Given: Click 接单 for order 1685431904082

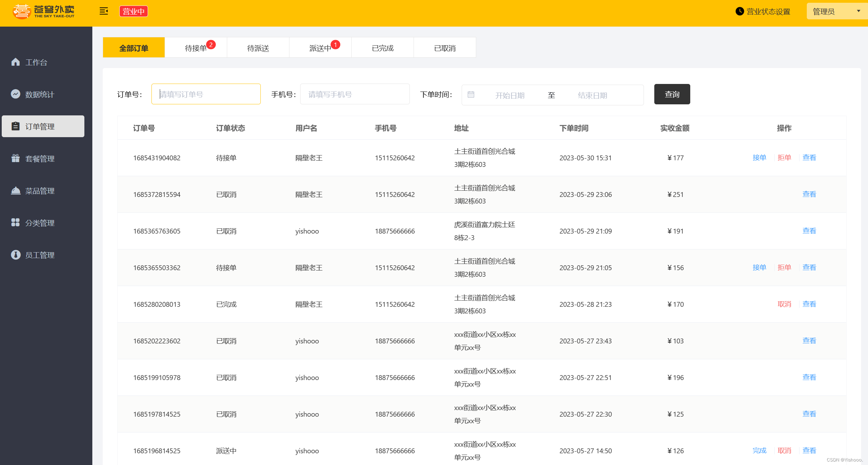Looking at the screenshot, I should pyautogui.click(x=759, y=158).
